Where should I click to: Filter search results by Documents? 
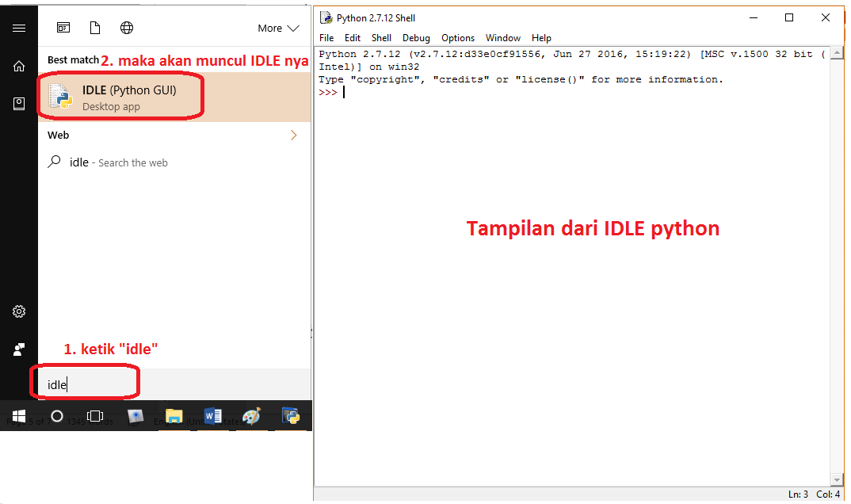95,27
